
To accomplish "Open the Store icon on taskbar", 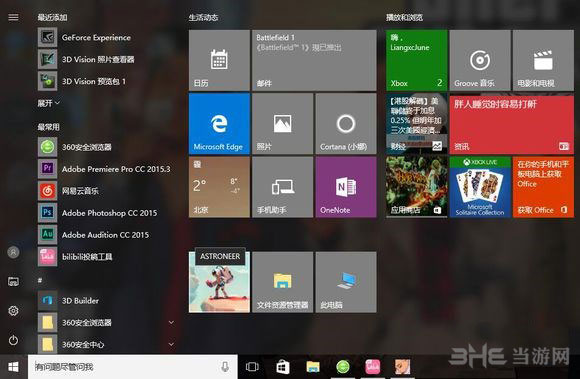I will tap(283, 367).
